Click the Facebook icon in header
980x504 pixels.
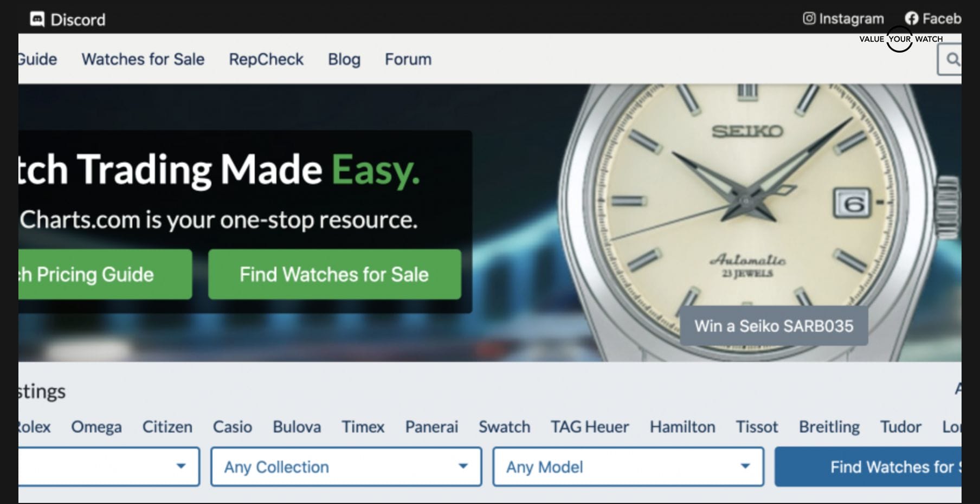pos(912,18)
